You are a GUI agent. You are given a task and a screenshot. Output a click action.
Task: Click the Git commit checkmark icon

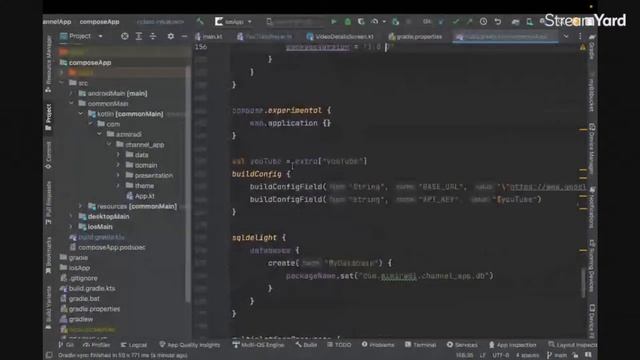(x=456, y=21)
